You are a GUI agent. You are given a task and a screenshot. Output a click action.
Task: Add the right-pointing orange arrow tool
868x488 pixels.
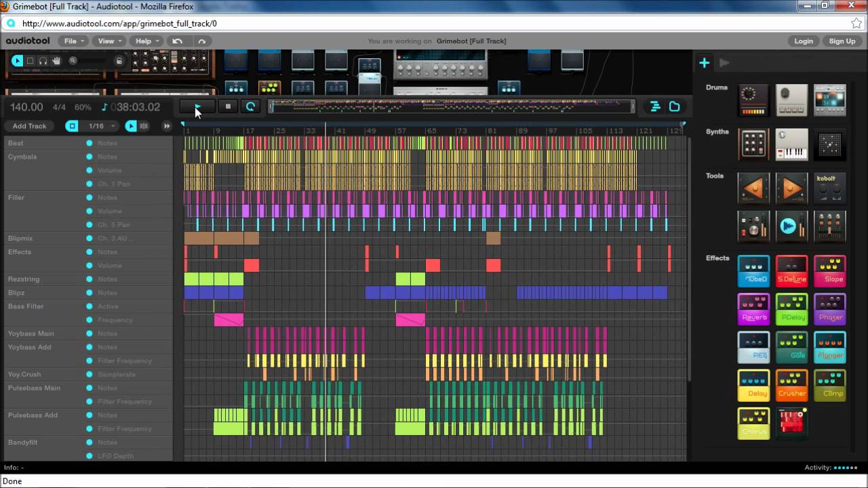point(791,188)
